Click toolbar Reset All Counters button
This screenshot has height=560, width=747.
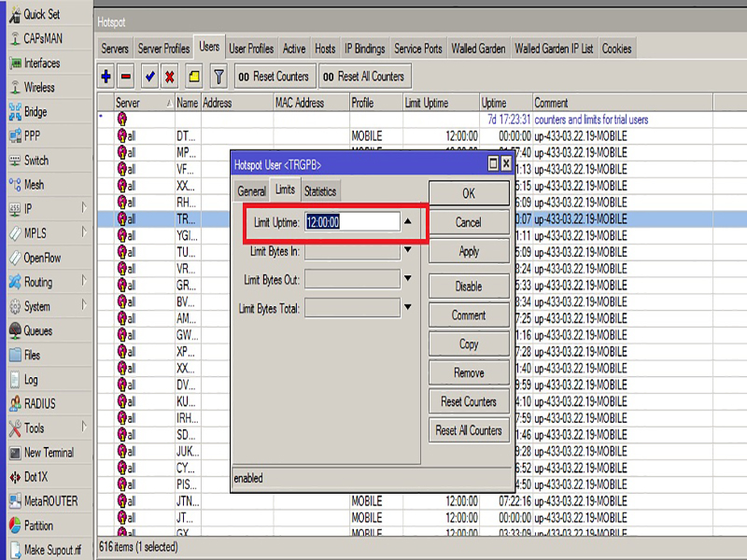pos(365,77)
